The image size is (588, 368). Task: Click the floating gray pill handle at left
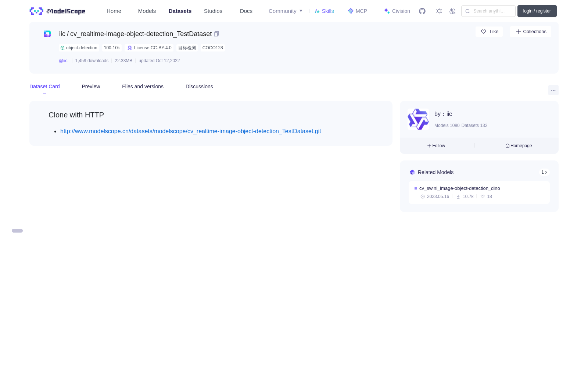[17, 231]
